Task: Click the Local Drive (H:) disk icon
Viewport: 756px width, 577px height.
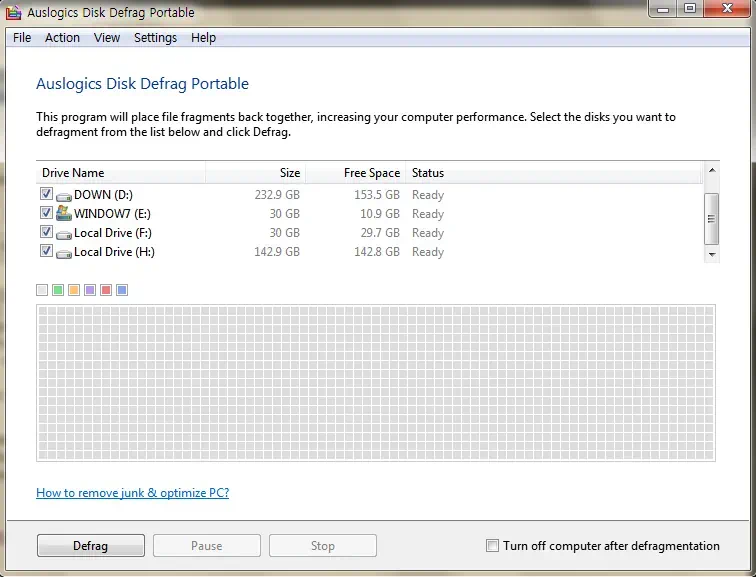Action: pos(64,253)
